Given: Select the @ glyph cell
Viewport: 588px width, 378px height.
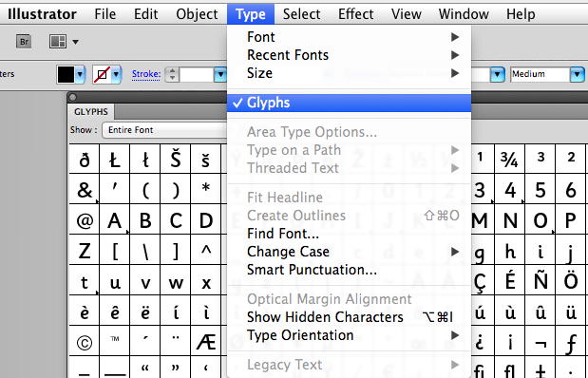Looking at the screenshot, I should click(85, 219).
